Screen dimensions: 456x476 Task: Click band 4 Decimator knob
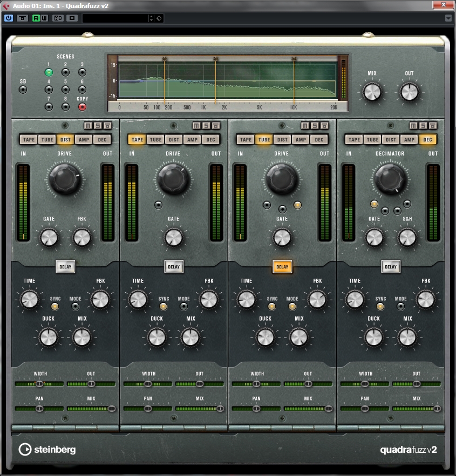(x=390, y=179)
